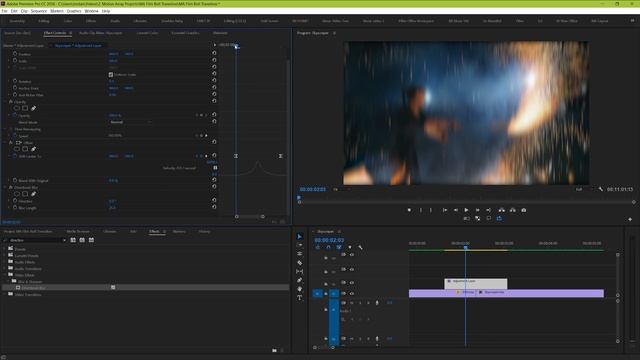Toggle stopwatch for Shift Center To
This screenshot has width=640, height=360.
[15, 156]
